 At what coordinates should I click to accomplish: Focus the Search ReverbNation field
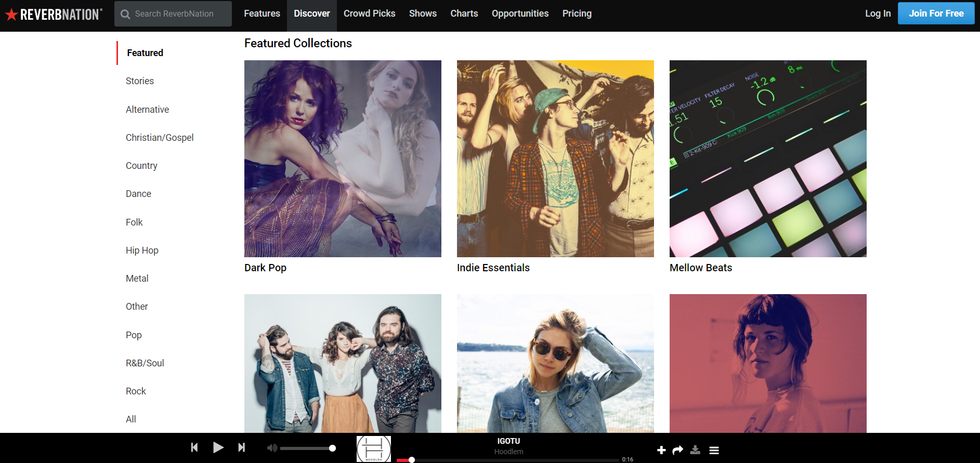pyautogui.click(x=173, y=14)
